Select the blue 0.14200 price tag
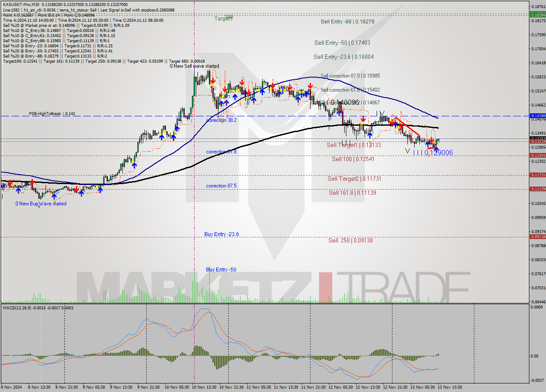This screenshot has height=392, width=546. pyautogui.click(x=537, y=116)
